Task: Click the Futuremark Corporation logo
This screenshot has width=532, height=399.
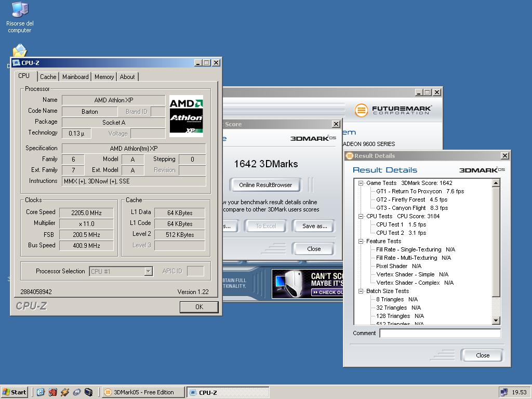Action: (x=393, y=110)
